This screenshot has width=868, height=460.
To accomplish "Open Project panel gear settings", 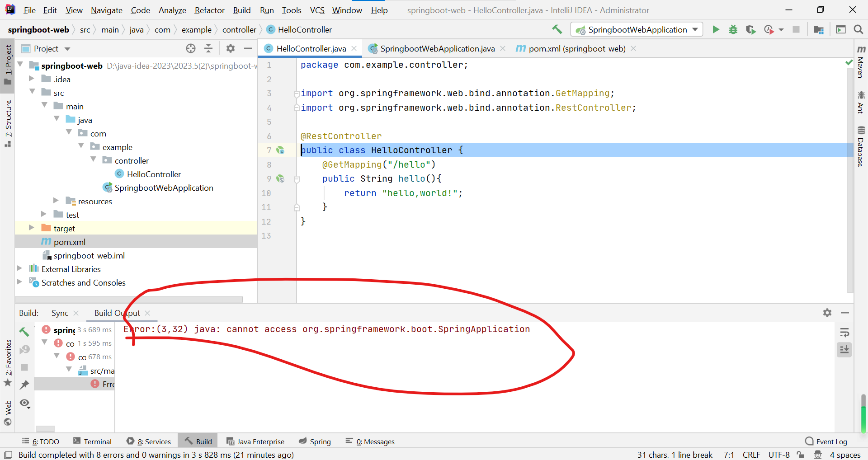I will click(231, 48).
